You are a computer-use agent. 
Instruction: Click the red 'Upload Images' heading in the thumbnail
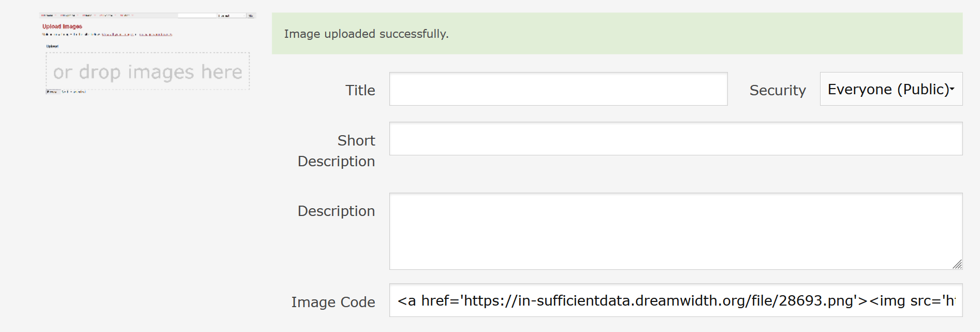(x=62, y=26)
